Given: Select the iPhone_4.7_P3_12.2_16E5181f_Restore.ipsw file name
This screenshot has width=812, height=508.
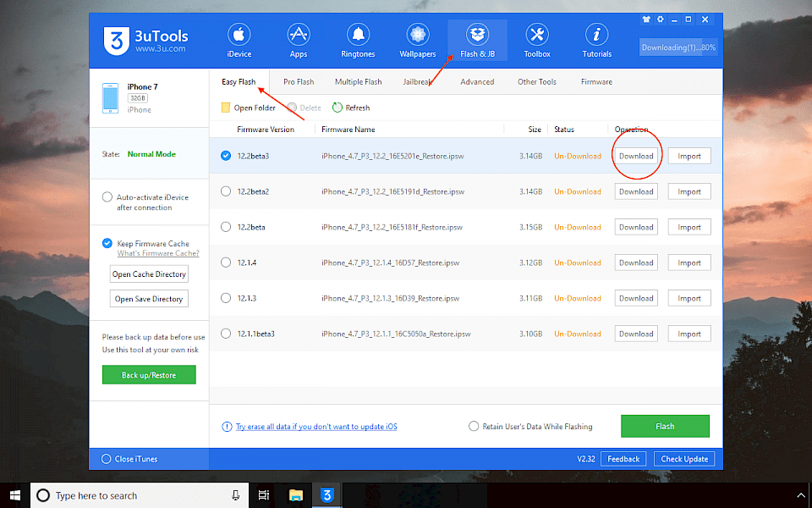Looking at the screenshot, I should (392, 227).
